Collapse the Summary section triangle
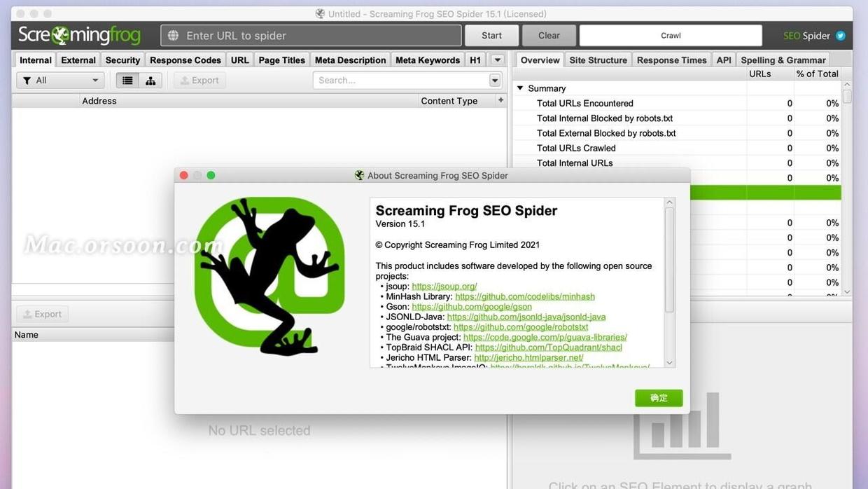 point(520,88)
